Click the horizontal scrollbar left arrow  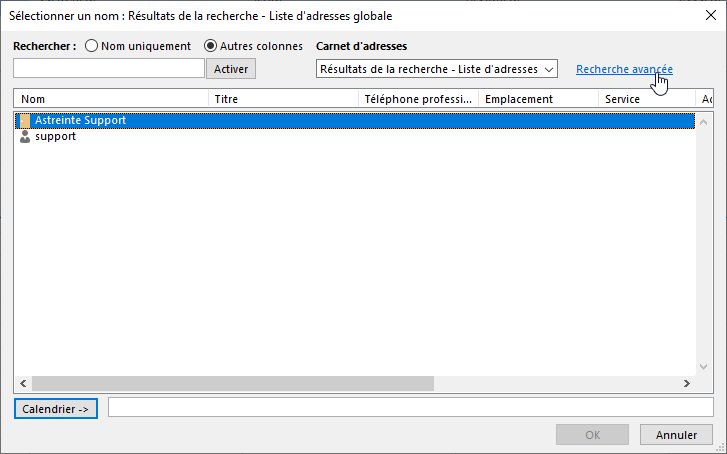tap(22, 384)
